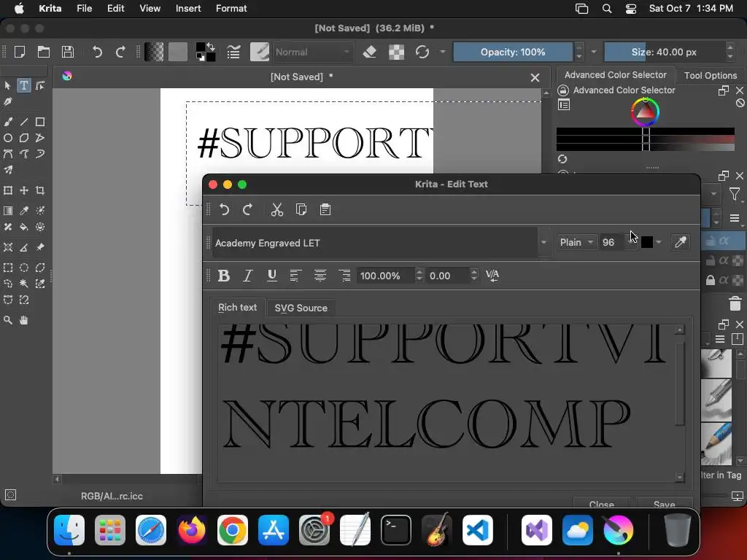Click inside the rich text editing area

(x=446, y=403)
